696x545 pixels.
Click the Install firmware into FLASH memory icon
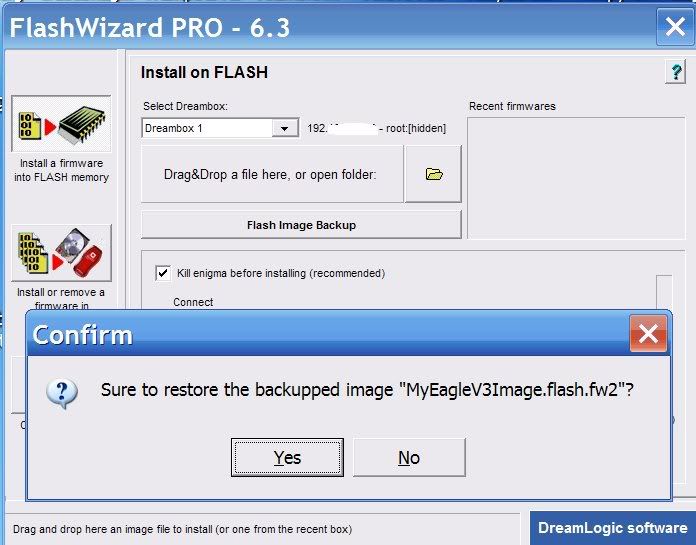pyautogui.click(x=61, y=124)
